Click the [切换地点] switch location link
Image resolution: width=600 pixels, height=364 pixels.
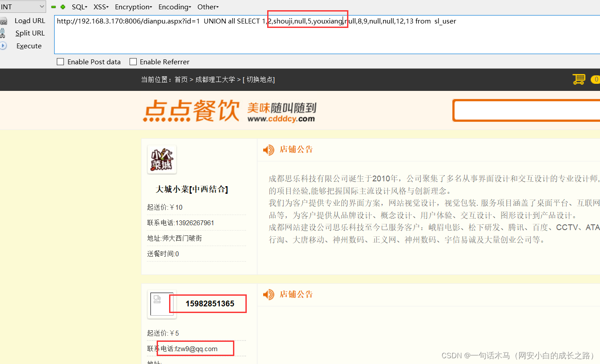point(259,80)
